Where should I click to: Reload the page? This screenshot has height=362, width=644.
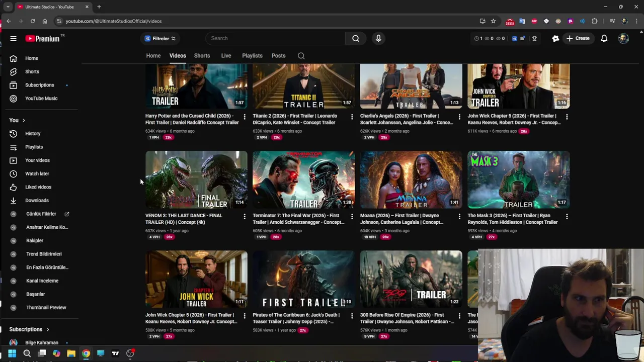(33, 21)
